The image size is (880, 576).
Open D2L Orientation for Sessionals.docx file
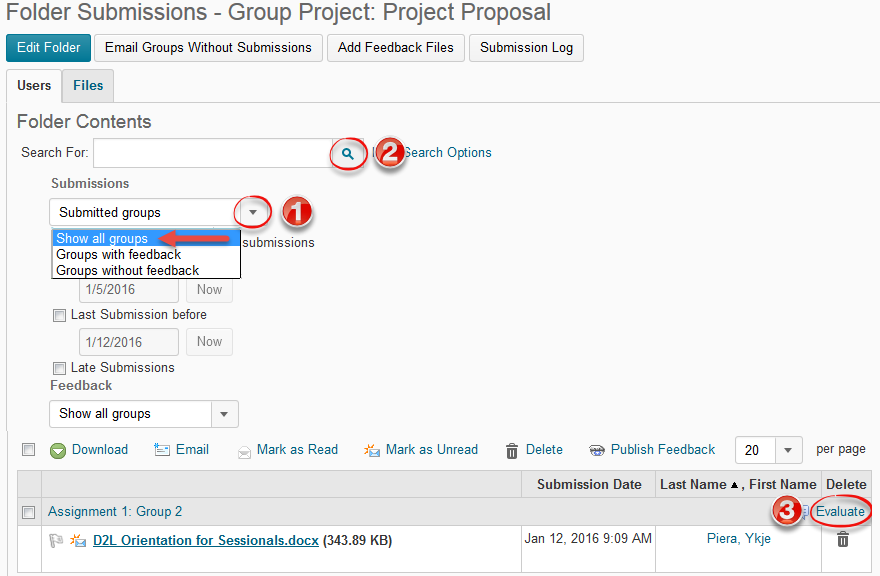(x=205, y=541)
